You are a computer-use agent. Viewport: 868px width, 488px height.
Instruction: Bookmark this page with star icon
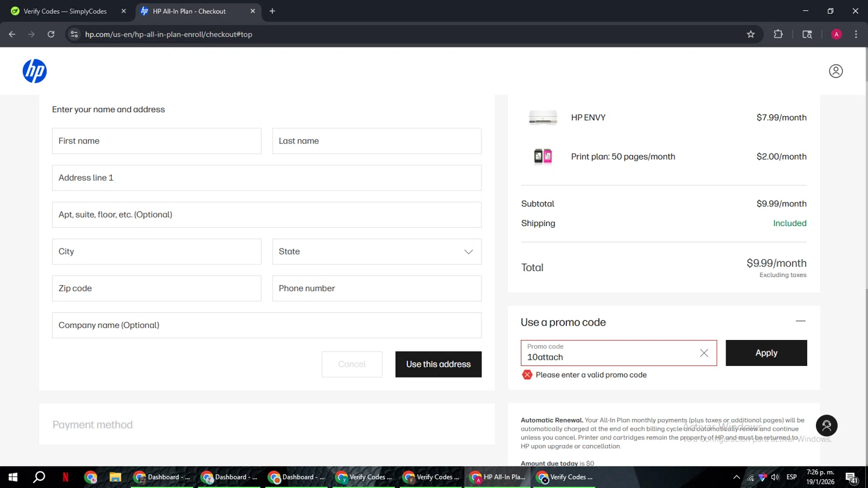pos(751,34)
